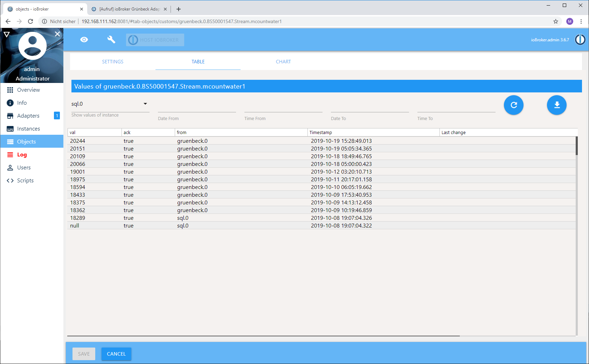Click the ack column header
The height and width of the screenshot is (364, 589).
[x=148, y=132]
